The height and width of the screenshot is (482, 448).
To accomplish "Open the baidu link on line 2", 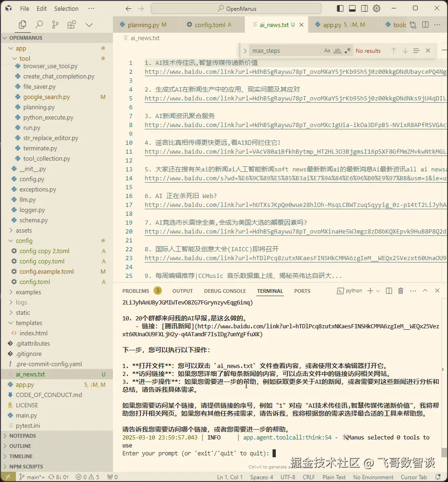I will (x=296, y=72).
